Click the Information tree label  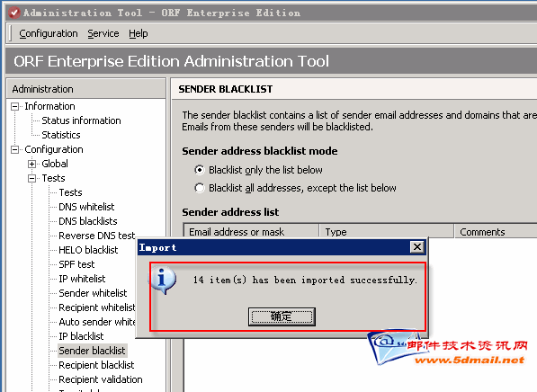[x=49, y=106]
